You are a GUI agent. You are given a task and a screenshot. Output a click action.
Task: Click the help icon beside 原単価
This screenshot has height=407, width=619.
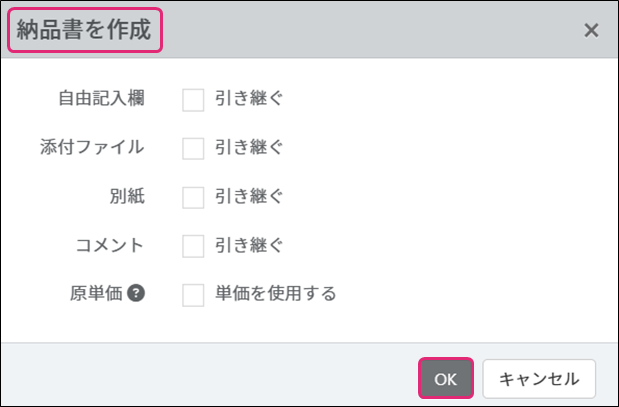(137, 294)
